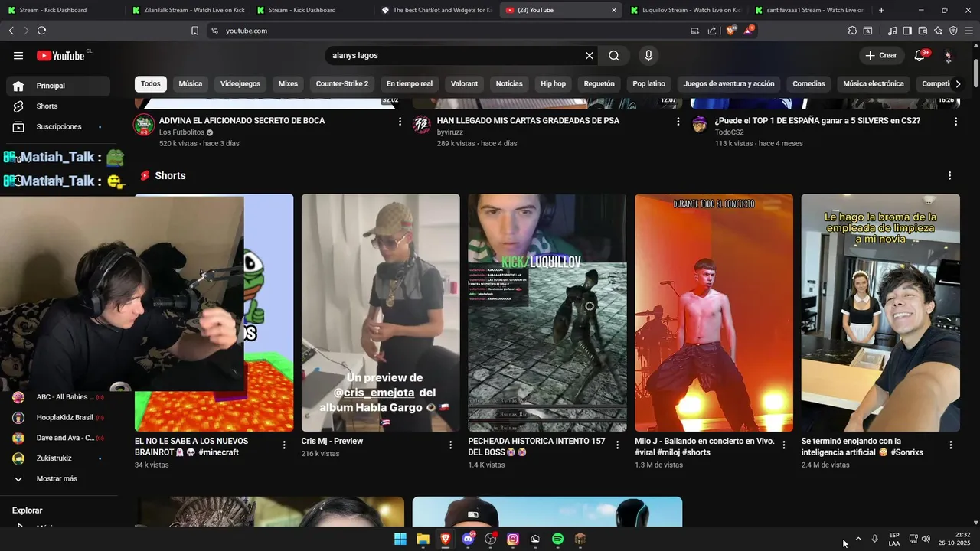Open the TodoCS2 channel link

click(730, 132)
